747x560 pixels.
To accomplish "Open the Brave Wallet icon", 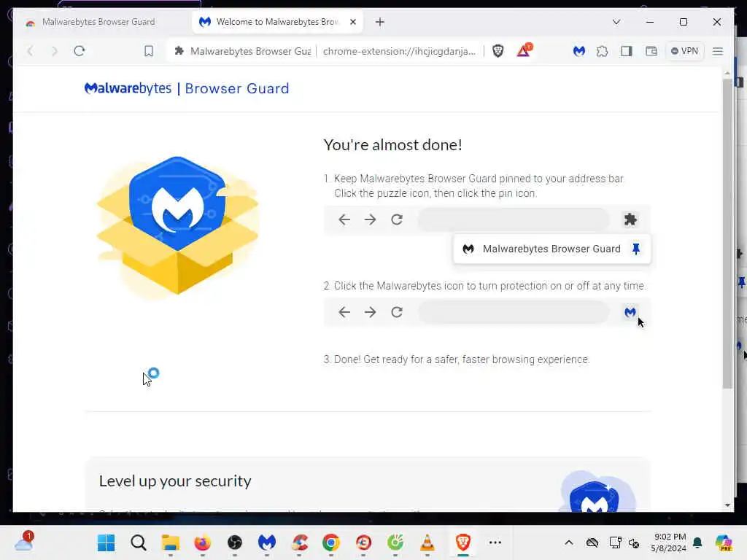I will pyautogui.click(x=651, y=51).
